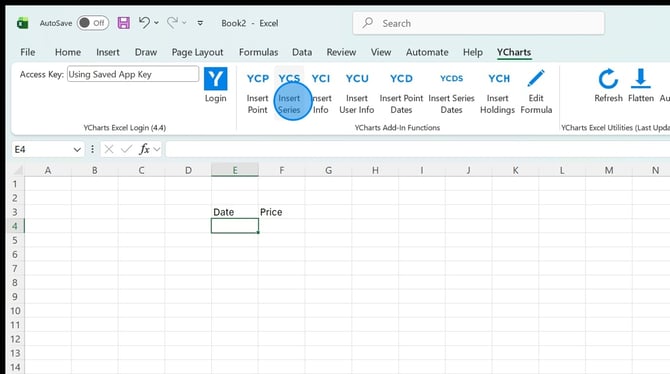Screen dimensions: 670x374
Task: Click YCDS Insert Series Dates
Action: tap(451, 93)
